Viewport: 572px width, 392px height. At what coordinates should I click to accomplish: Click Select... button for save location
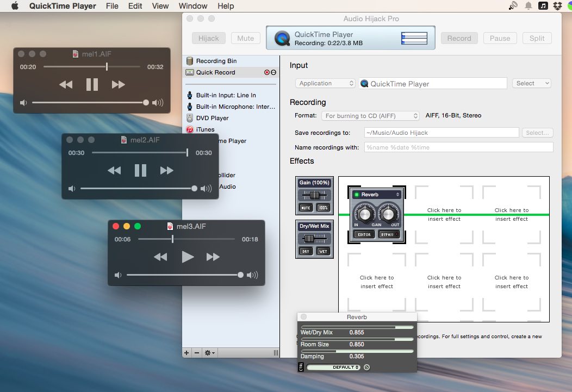pos(537,133)
